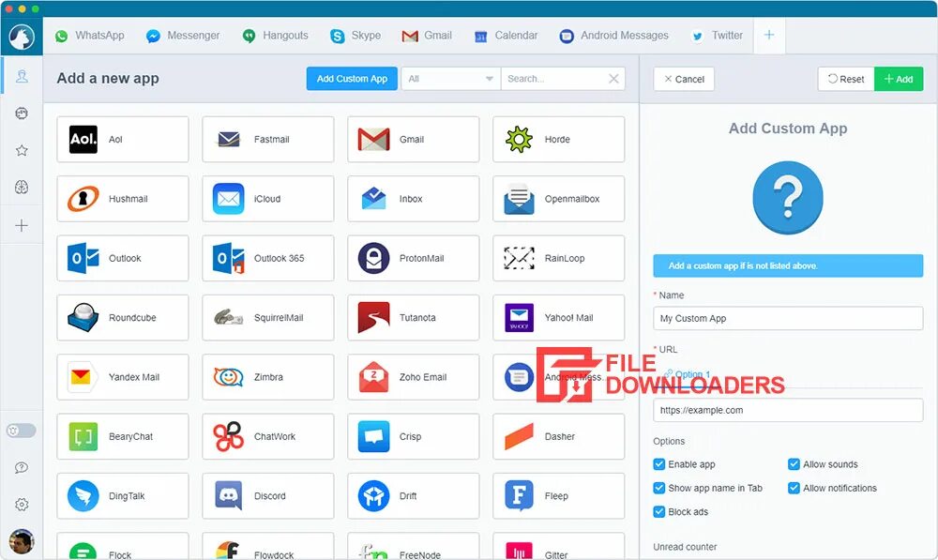The width and height of the screenshot is (938, 560).
Task: Select the ProtonMail app
Action: coord(413,258)
